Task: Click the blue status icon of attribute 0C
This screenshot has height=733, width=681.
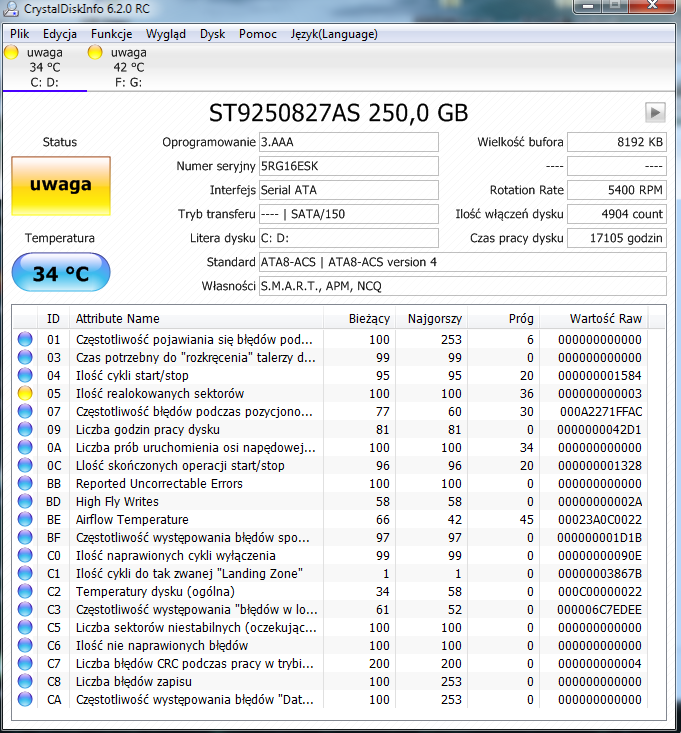Action: [25, 465]
